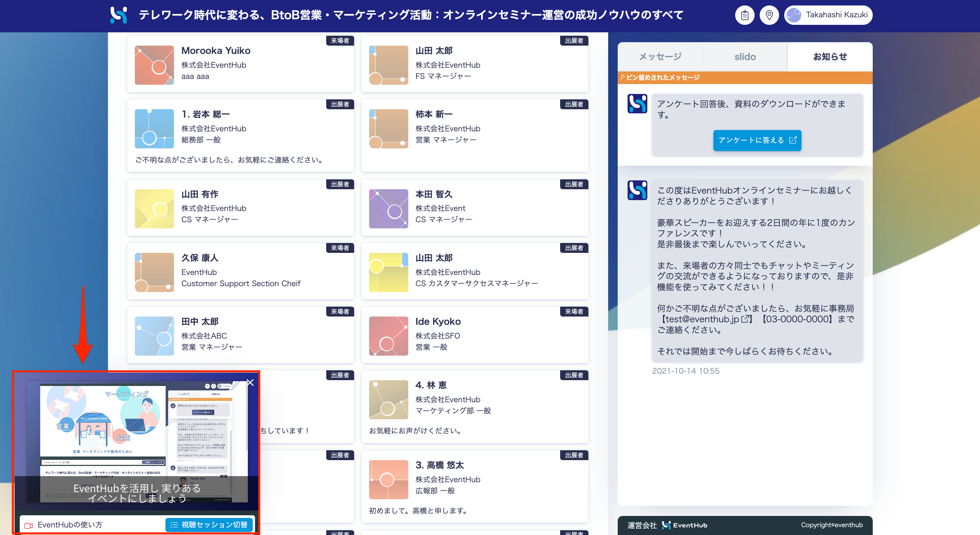Image resolution: width=980 pixels, height=535 pixels.
Task: Click sender logo of pinned survey message
Action: (x=637, y=103)
